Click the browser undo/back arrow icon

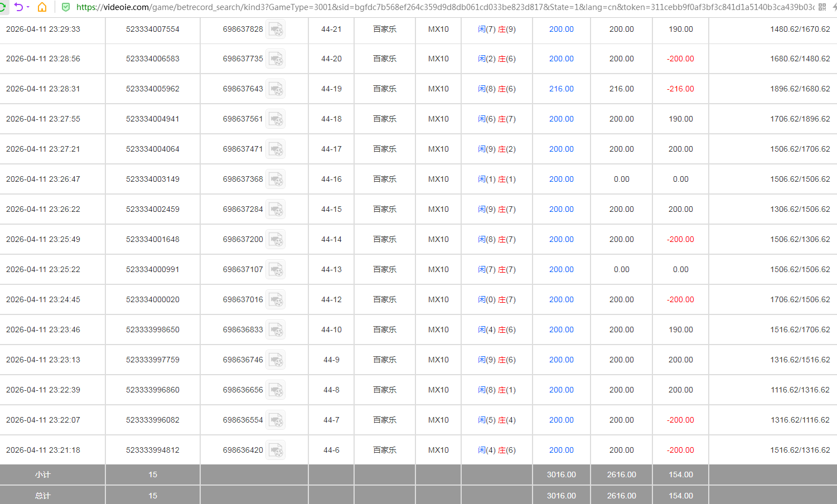pos(18,7)
